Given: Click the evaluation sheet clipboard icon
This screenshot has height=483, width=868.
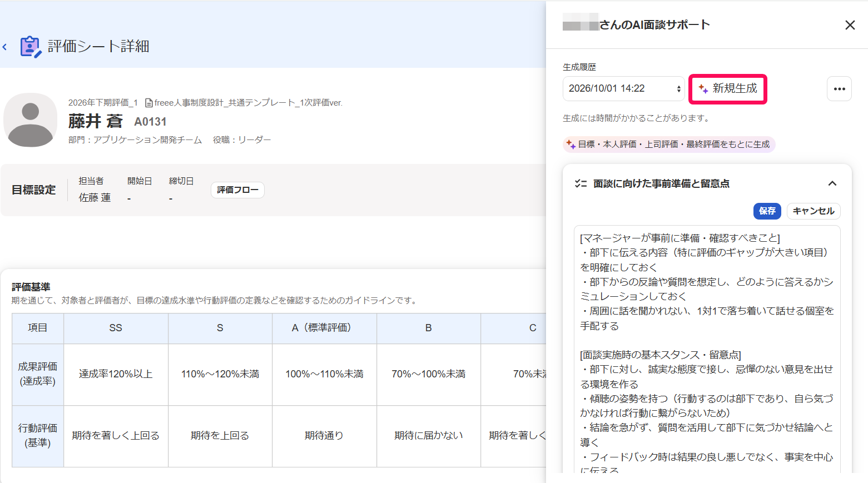Looking at the screenshot, I should tap(31, 47).
